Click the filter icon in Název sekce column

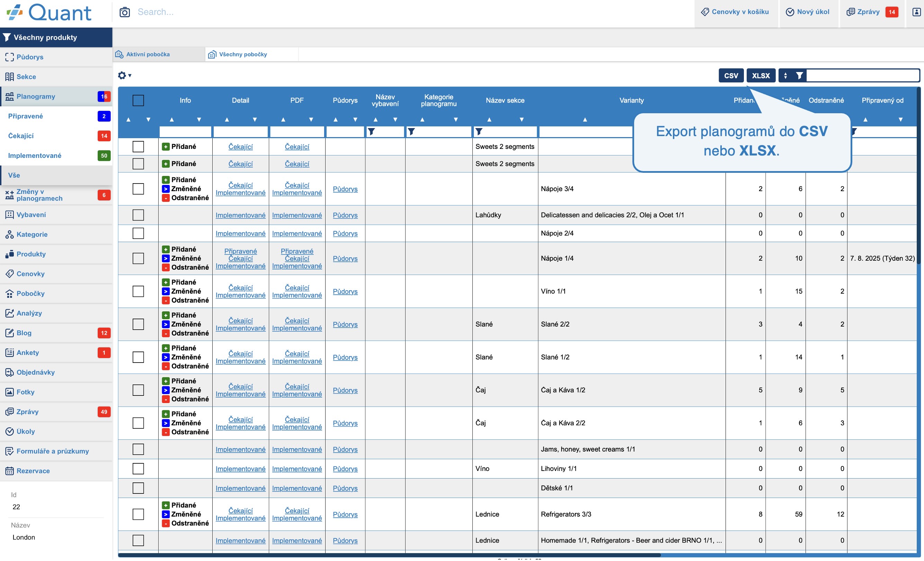point(479,132)
